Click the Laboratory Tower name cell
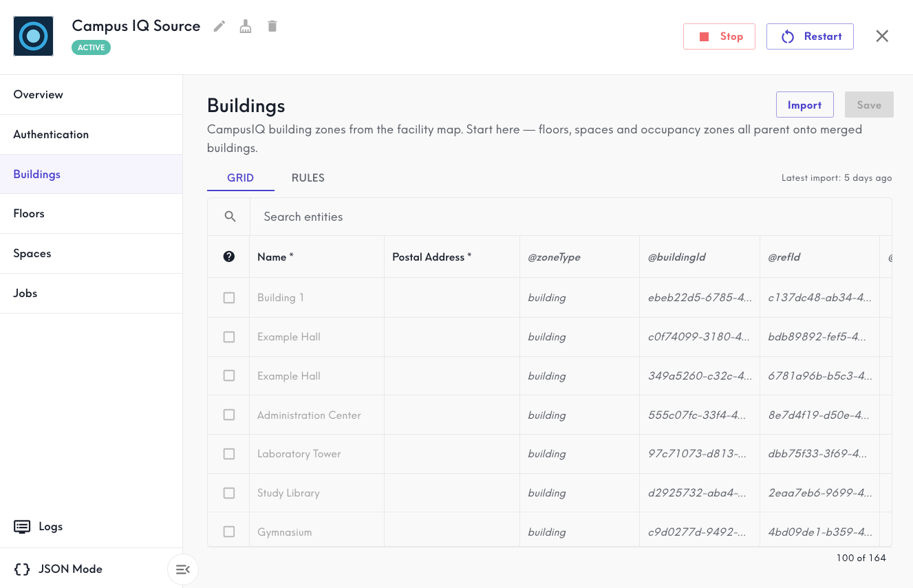The height and width of the screenshot is (588, 913). (316, 454)
